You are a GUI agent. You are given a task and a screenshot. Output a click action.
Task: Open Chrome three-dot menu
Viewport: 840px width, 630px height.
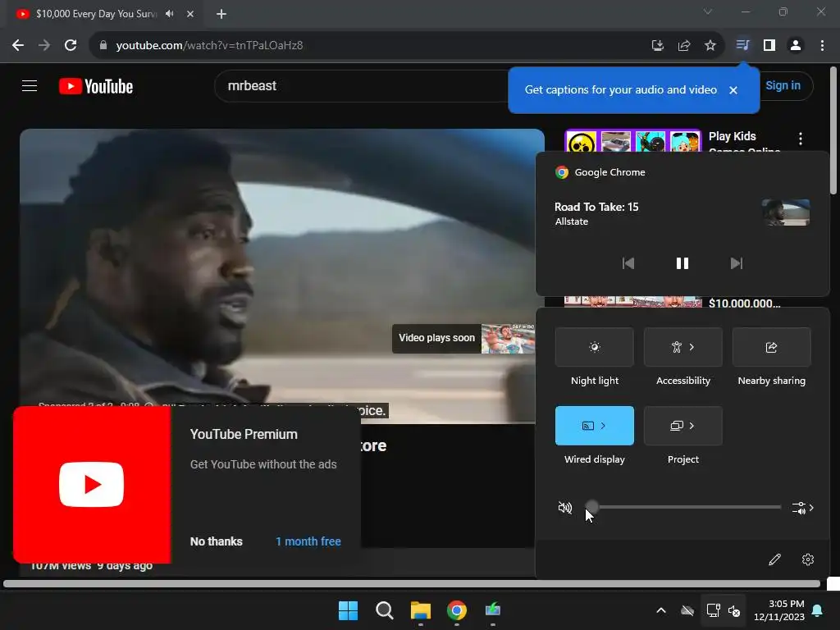coord(822,46)
